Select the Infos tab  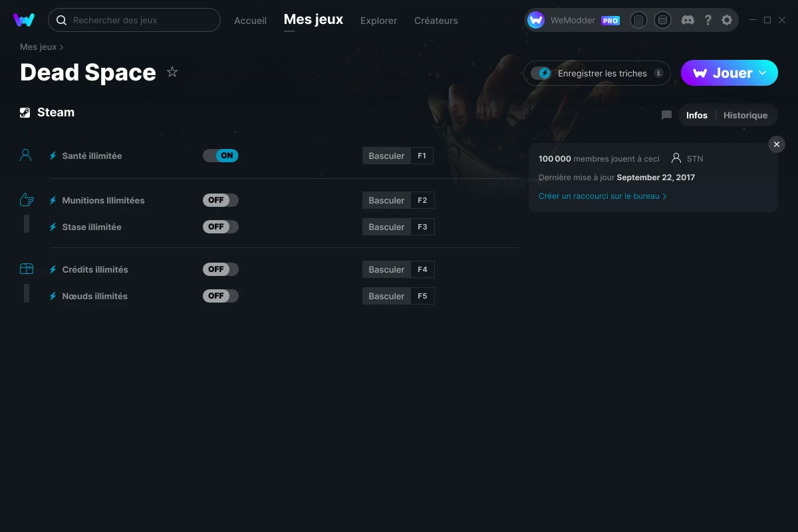coord(697,115)
